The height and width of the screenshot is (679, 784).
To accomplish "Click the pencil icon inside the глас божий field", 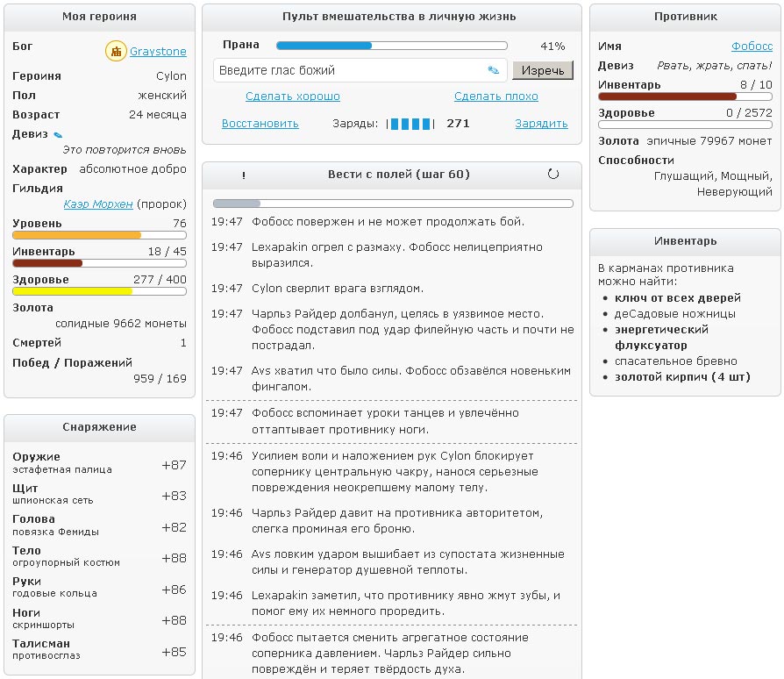I will 494,70.
